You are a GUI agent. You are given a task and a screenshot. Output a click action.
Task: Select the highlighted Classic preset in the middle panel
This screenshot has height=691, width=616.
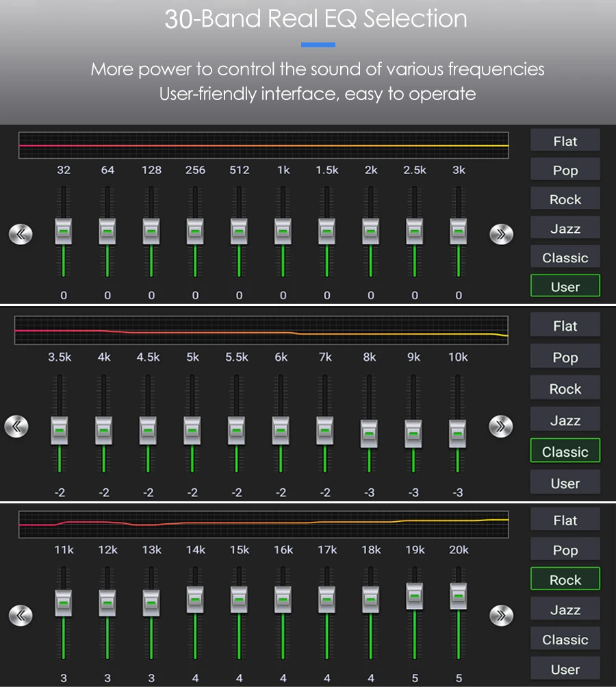coord(565,451)
